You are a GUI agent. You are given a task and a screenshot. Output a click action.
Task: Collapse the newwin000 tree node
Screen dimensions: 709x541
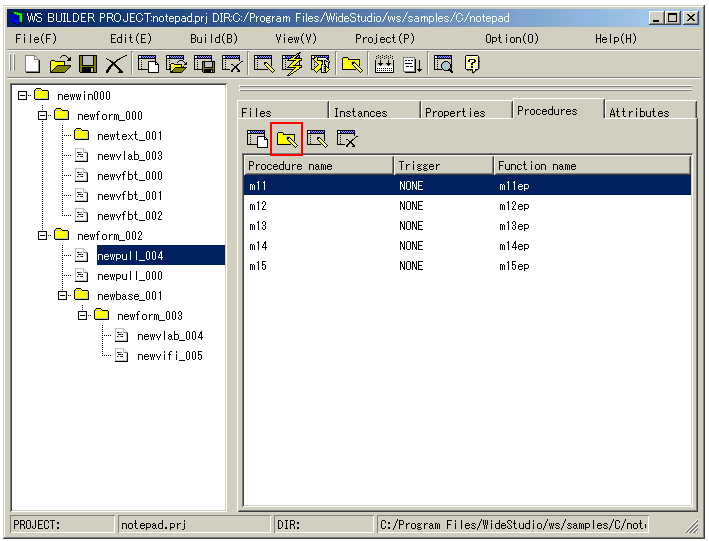click(22, 95)
